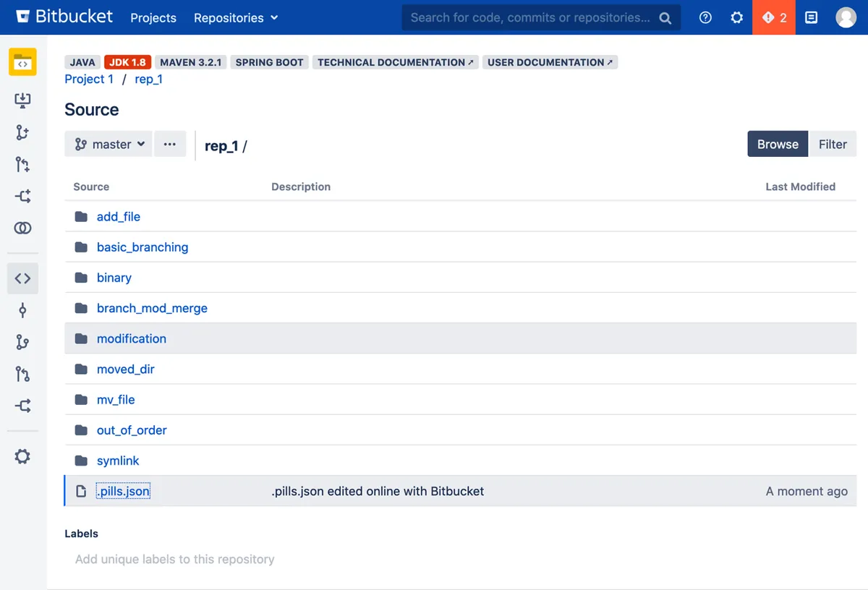Viewport: 868px width, 590px height.
Task: Open the .pills.json file link
Action: pyautogui.click(x=123, y=492)
